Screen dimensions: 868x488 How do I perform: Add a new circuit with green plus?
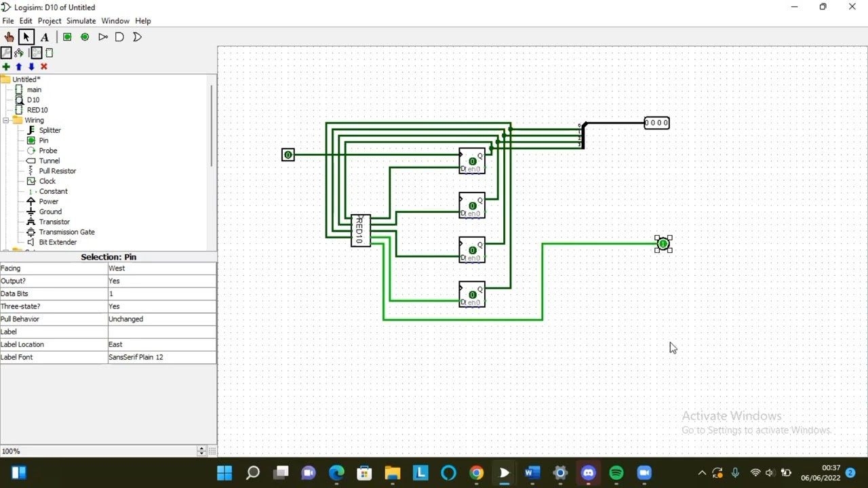coord(6,66)
